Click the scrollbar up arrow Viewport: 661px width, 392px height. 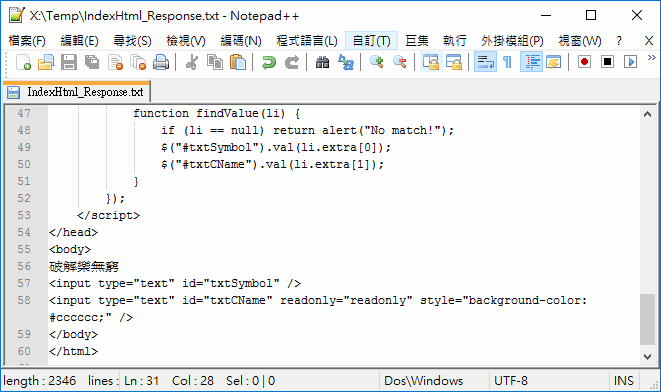point(648,114)
